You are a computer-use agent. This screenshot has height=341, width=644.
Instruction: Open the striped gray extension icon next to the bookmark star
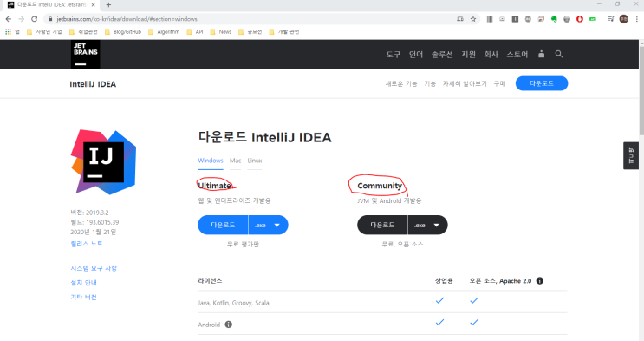pyautogui.click(x=490, y=19)
